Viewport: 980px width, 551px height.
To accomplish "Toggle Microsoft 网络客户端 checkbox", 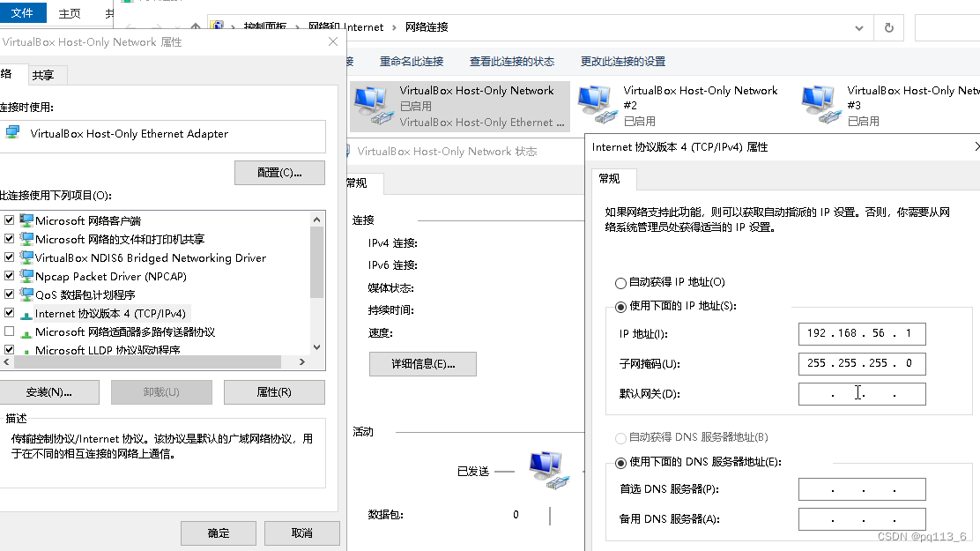I will [x=10, y=220].
